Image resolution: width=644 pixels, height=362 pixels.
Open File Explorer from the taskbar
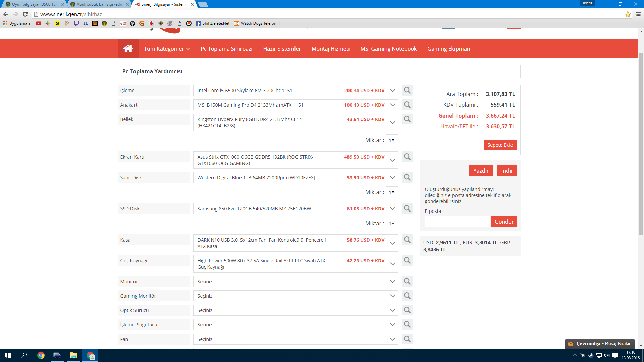[73, 355]
